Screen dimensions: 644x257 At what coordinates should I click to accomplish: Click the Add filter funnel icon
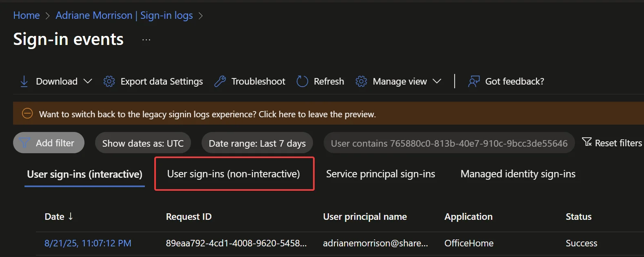click(24, 143)
